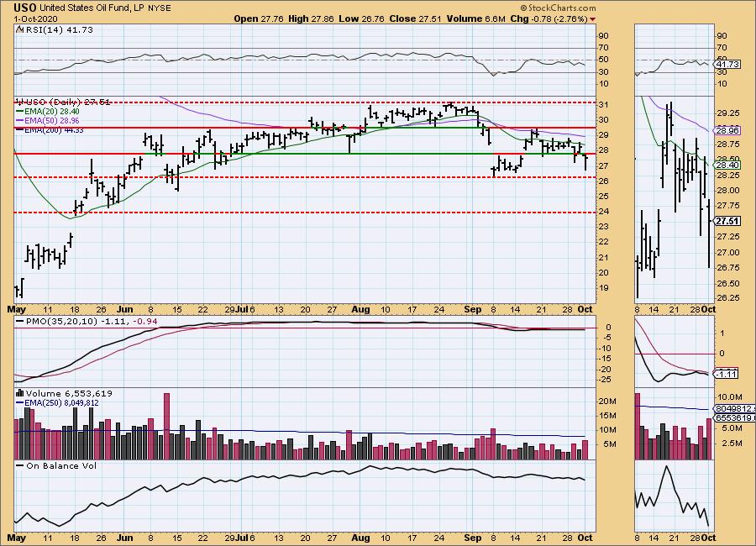Select the Volume 6.6M header value
756x546 pixels.
[x=476, y=18]
